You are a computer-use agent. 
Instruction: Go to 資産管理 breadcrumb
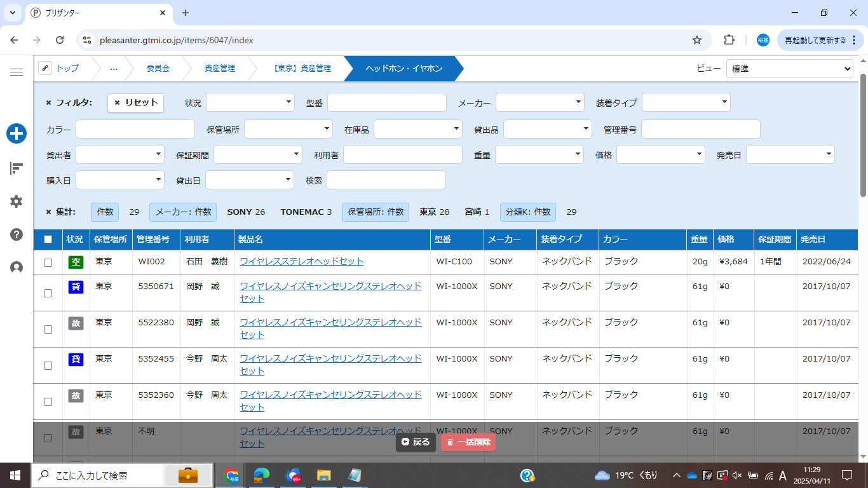click(220, 69)
